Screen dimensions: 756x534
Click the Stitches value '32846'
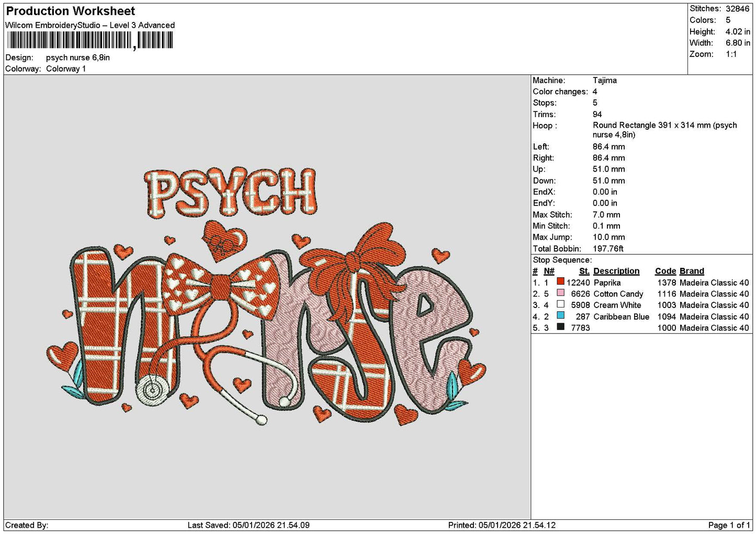click(x=738, y=9)
